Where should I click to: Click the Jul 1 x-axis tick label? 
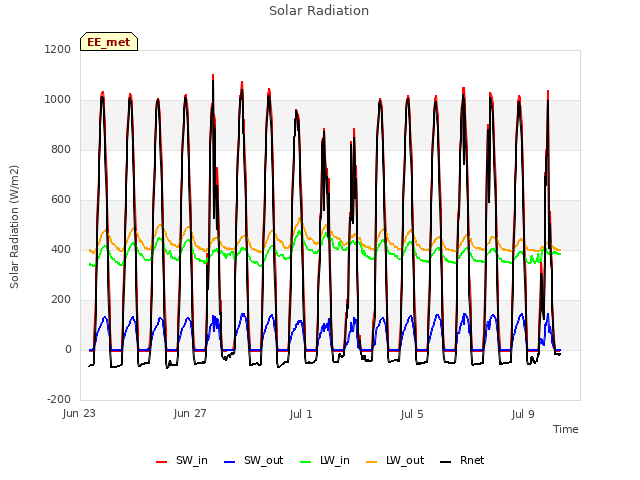pyautogui.click(x=301, y=414)
